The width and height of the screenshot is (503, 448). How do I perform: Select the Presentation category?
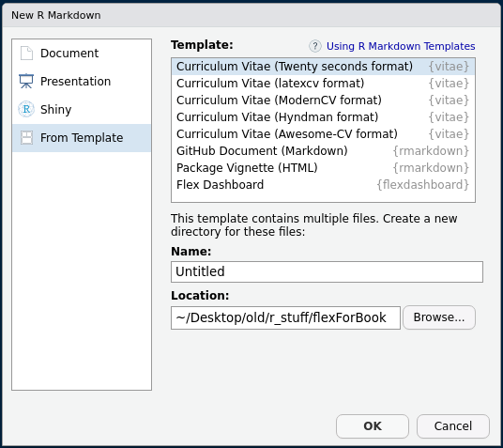[82, 82]
